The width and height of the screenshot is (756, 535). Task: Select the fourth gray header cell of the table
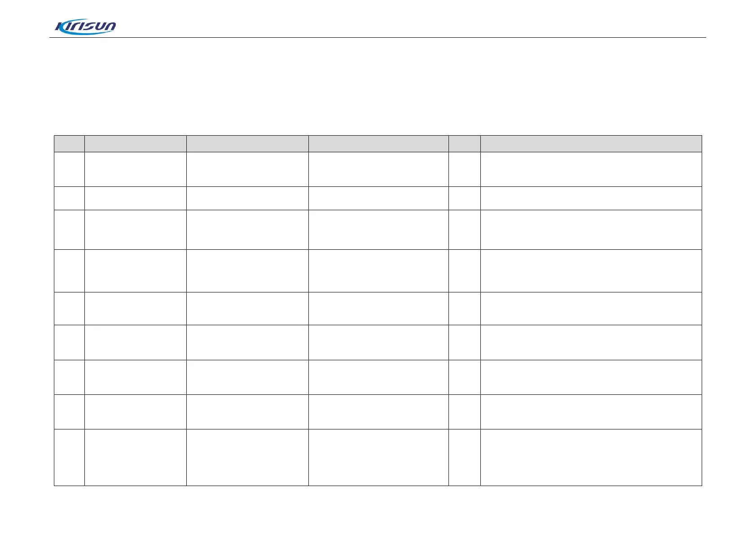coord(378,144)
